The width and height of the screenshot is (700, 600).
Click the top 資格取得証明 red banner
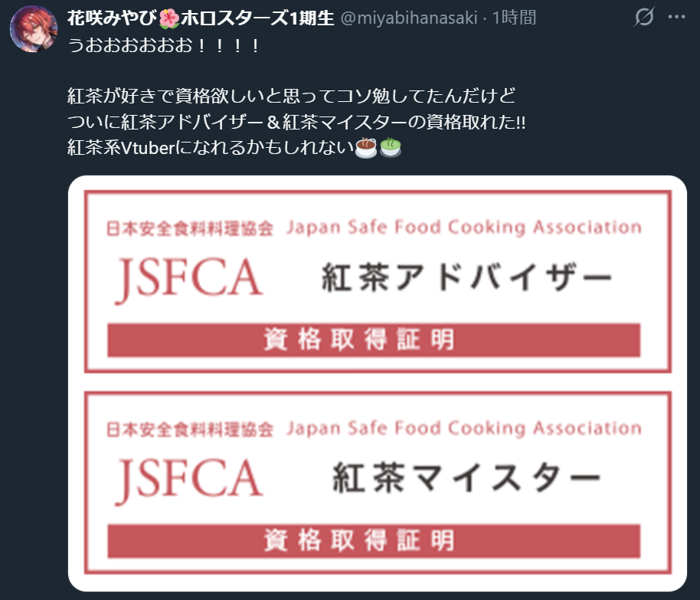[x=374, y=340]
